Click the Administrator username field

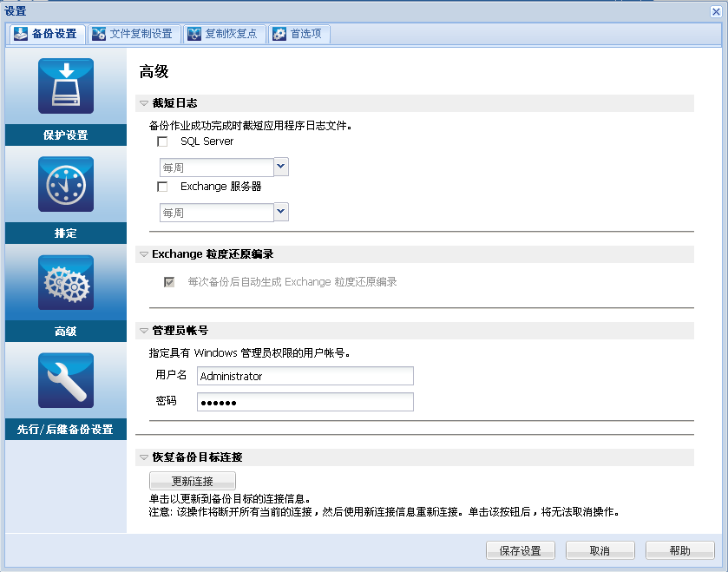click(304, 376)
